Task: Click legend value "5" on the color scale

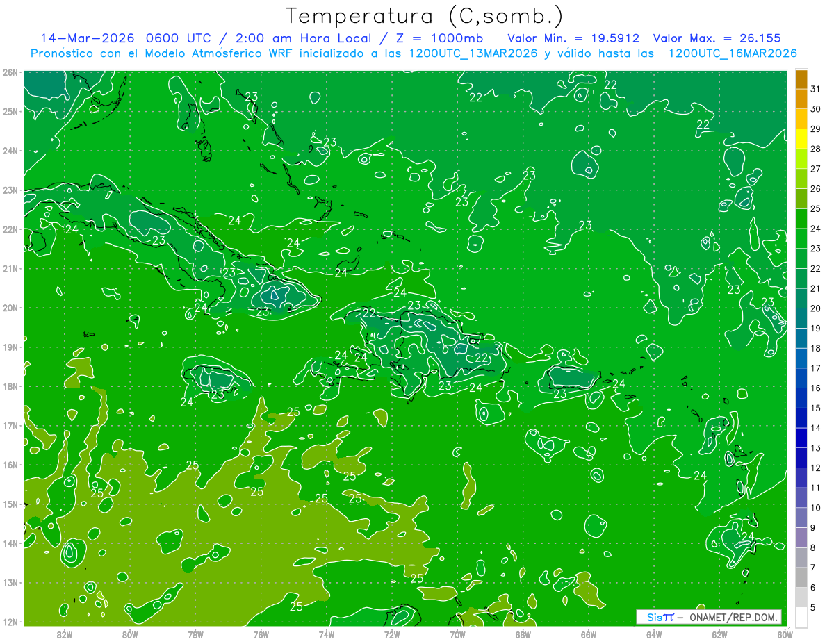Action: click(x=812, y=608)
